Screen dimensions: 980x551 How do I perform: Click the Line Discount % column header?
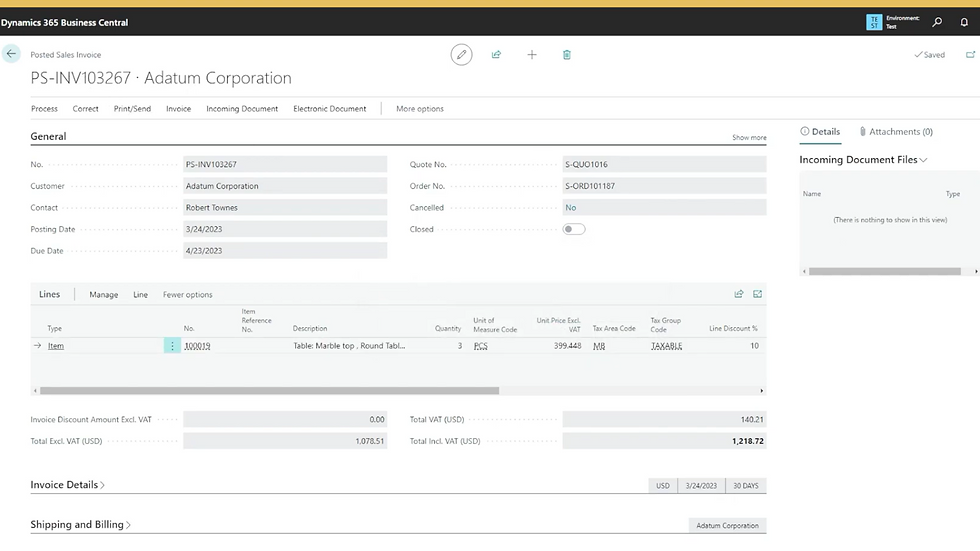tap(733, 329)
